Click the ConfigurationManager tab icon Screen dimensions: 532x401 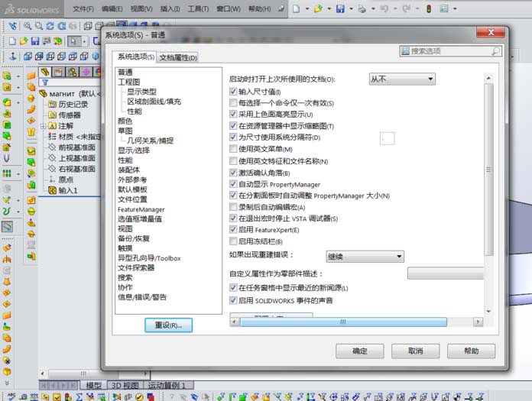click(x=72, y=72)
